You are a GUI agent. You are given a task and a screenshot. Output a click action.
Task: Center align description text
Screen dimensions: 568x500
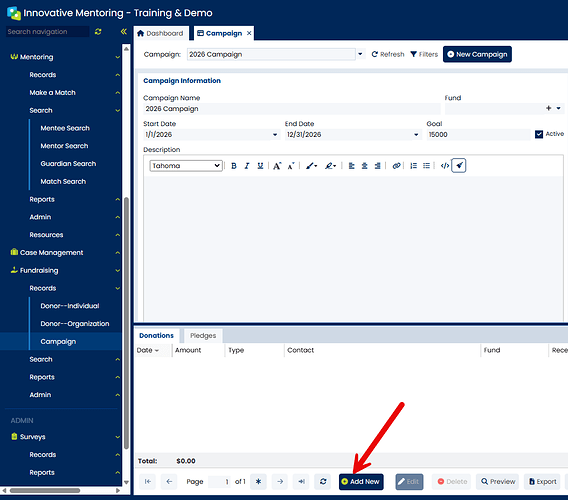point(364,166)
